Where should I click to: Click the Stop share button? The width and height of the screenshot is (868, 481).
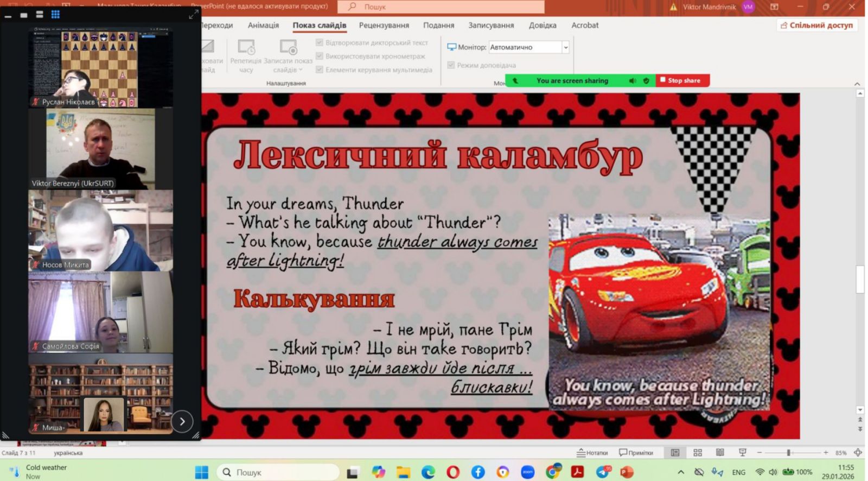coord(683,80)
